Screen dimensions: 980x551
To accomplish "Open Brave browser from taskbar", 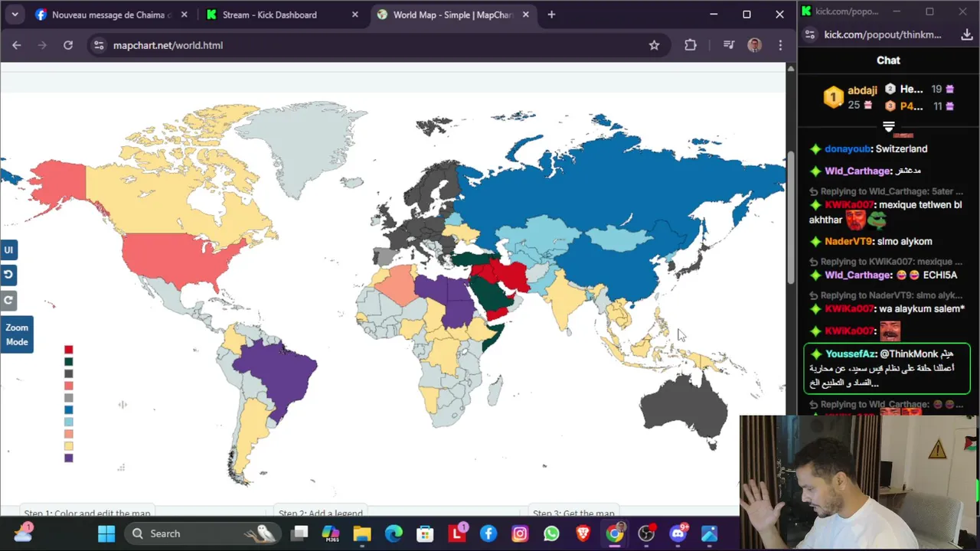I will coord(583,533).
